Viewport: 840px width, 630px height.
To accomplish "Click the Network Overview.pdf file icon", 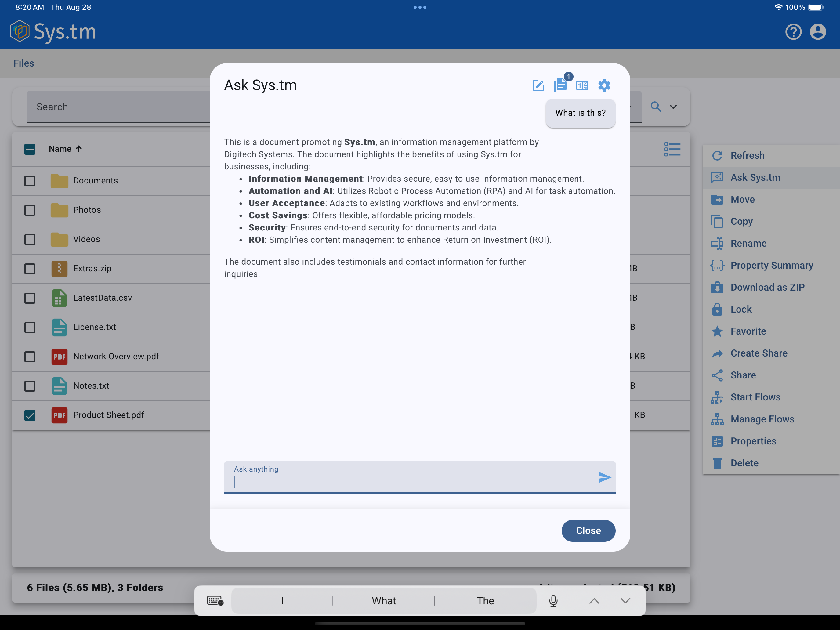I will [x=59, y=357].
